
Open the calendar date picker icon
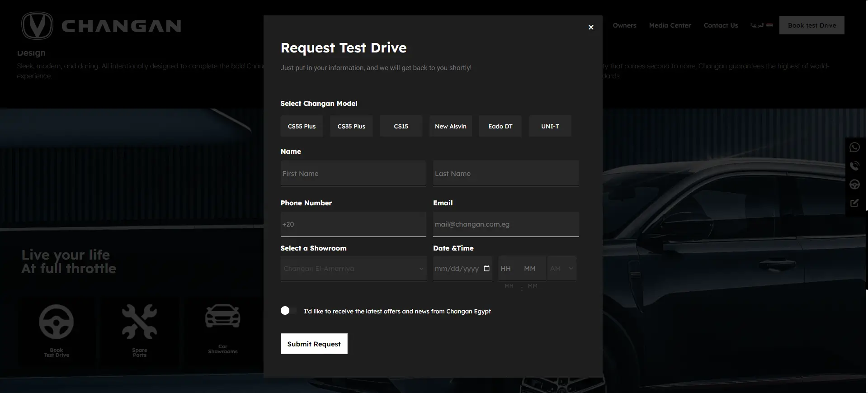486,268
